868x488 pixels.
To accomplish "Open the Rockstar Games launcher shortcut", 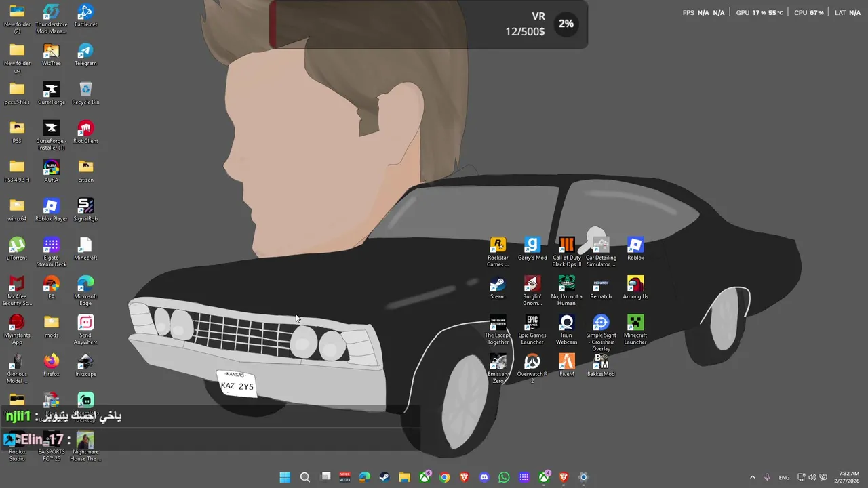I will (498, 252).
